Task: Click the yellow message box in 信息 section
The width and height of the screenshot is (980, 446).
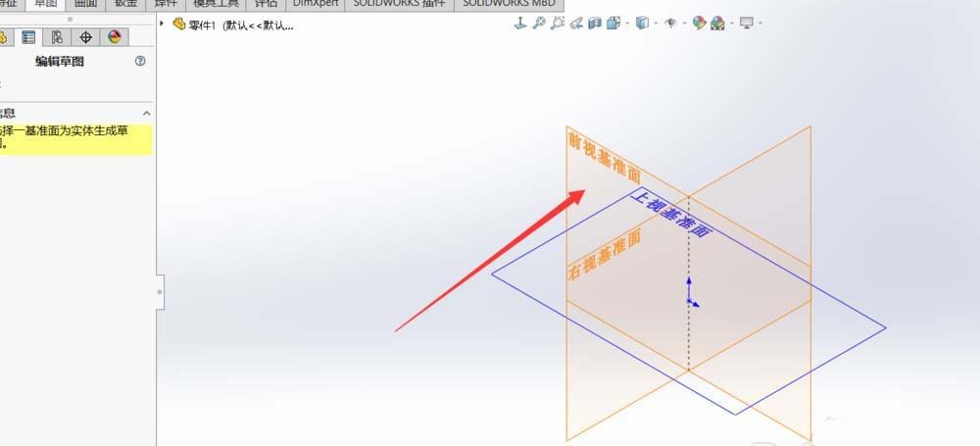Action: coord(76,139)
